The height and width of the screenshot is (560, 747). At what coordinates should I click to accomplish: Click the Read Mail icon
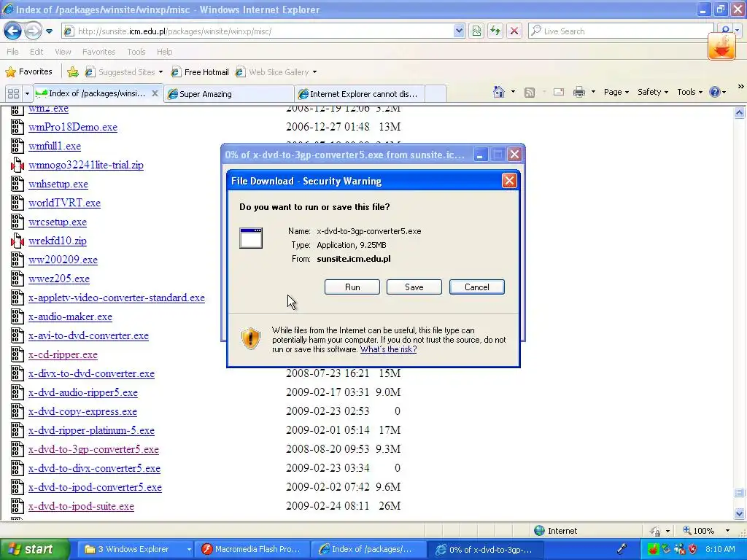coord(558,93)
